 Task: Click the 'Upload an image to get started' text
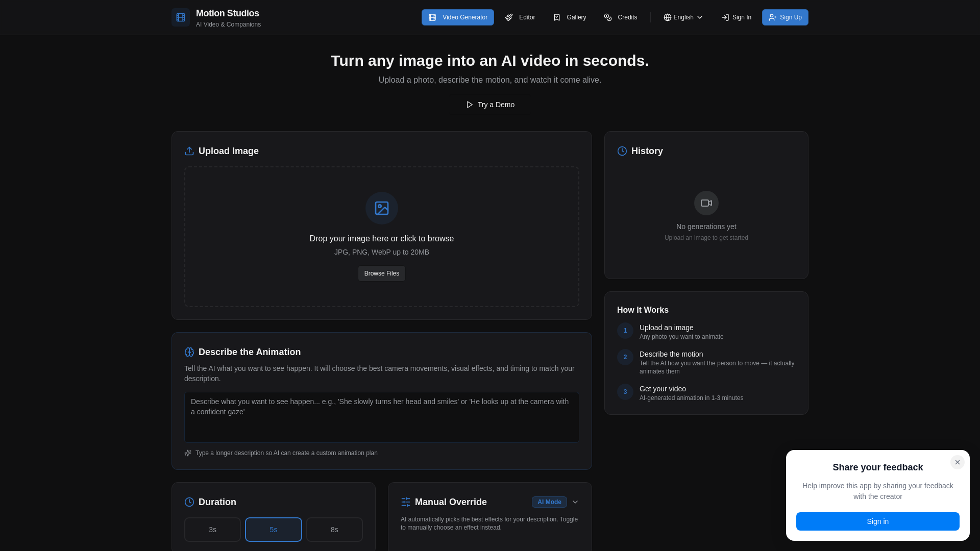point(706,238)
